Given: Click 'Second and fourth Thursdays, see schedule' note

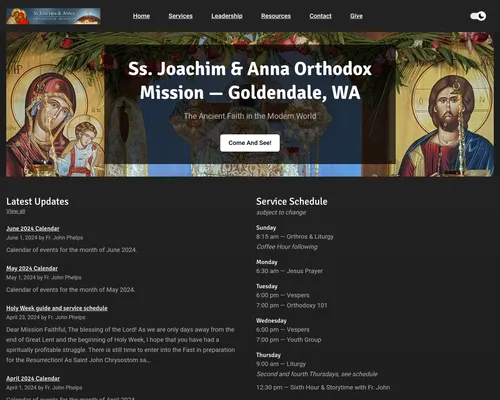Looking at the screenshot, I should coord(317,374).
